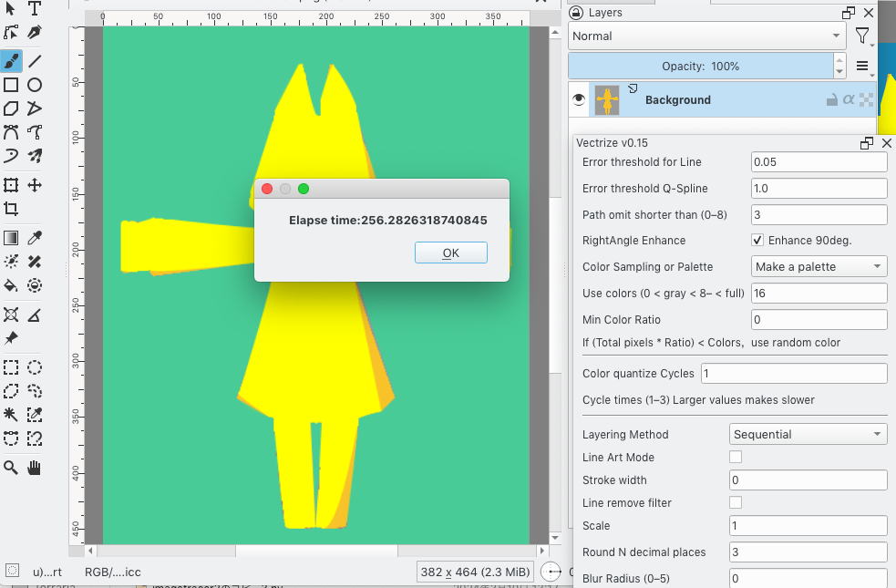Enable the Line remove filter checkbox
Viewport: 896px width, 588px height.
(x=736, y=503)
